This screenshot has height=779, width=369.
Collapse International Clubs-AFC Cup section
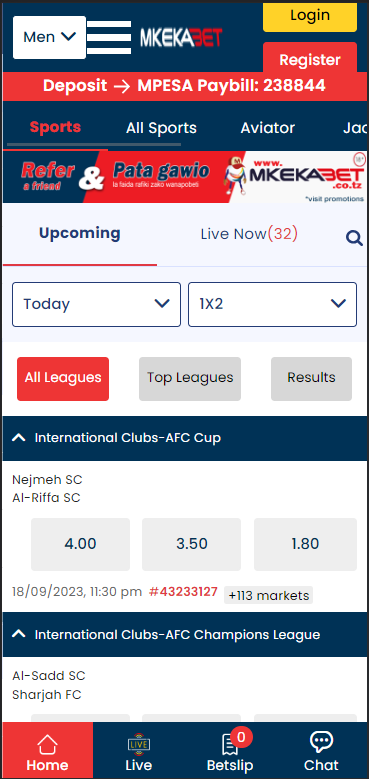click(18, 438)
